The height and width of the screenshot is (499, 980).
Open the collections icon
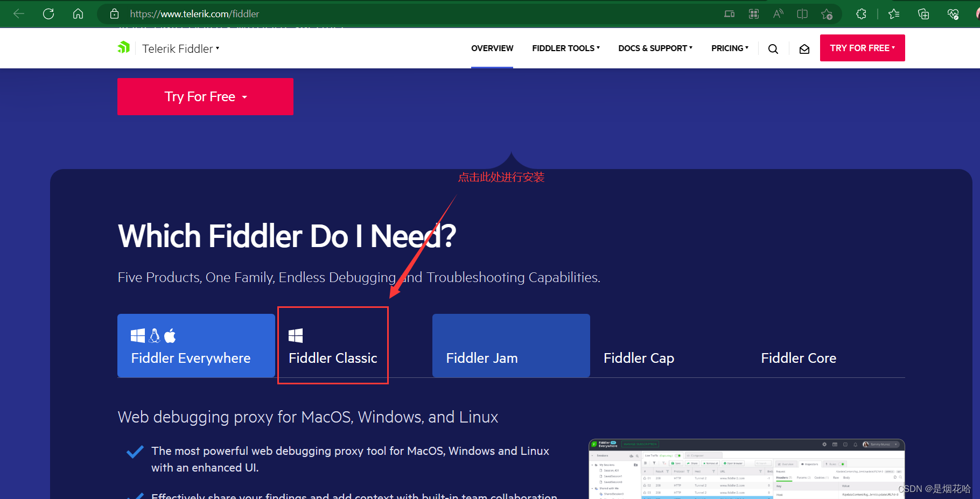923,14
